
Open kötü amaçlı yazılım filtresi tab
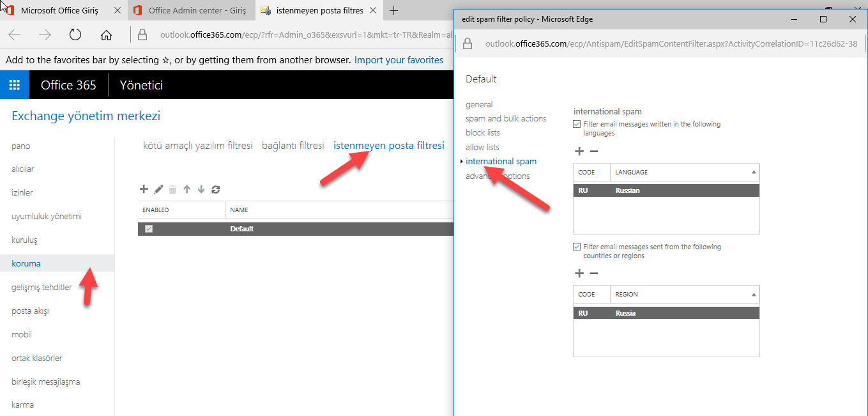198,146
